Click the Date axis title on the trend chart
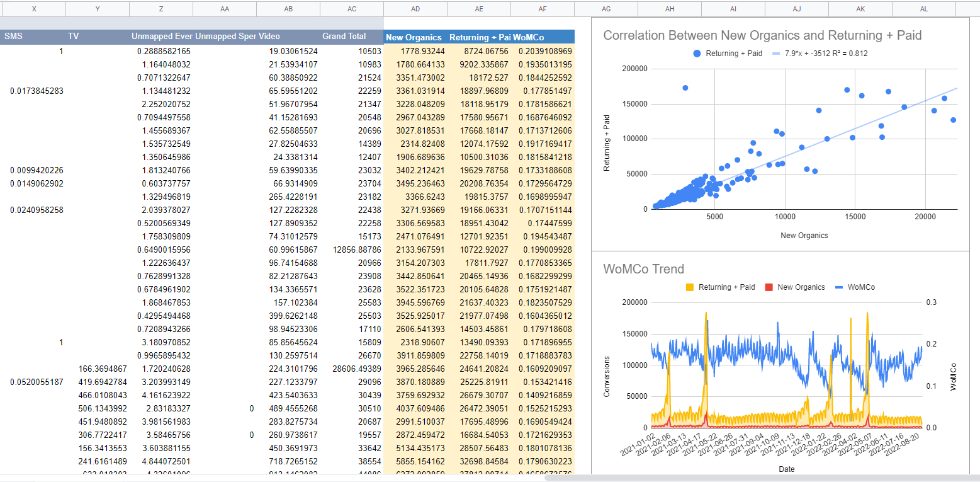 point(786,469)
